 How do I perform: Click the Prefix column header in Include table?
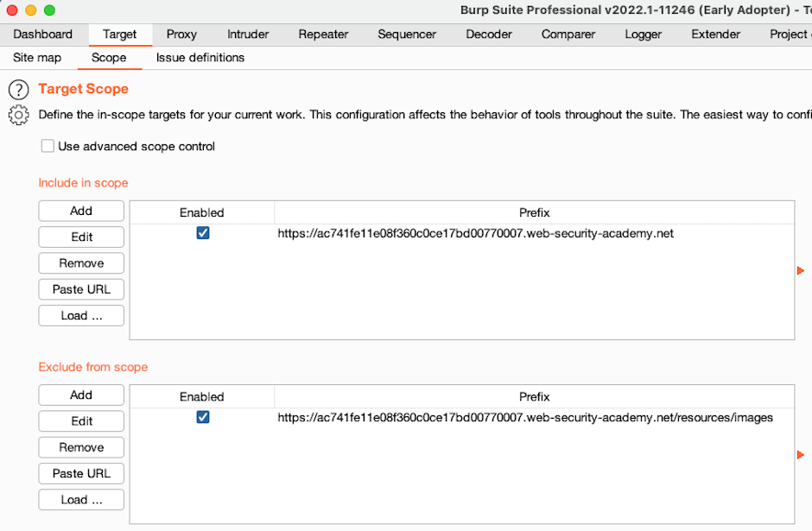pyautogui.click(x=535, y=212)
